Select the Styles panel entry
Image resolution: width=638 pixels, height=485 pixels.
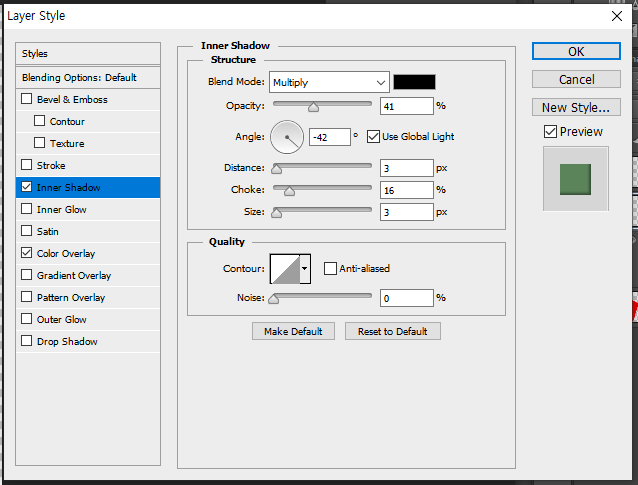click(88, 53)
